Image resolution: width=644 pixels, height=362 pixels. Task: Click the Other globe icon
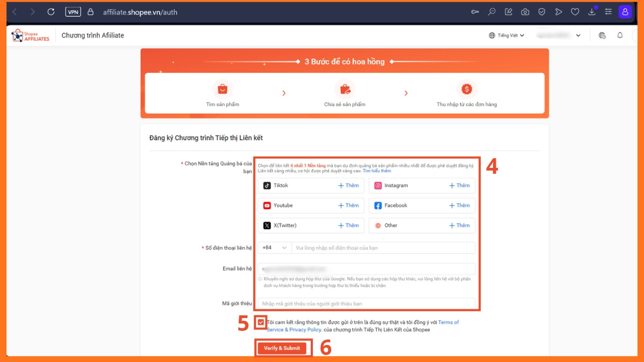378,225
